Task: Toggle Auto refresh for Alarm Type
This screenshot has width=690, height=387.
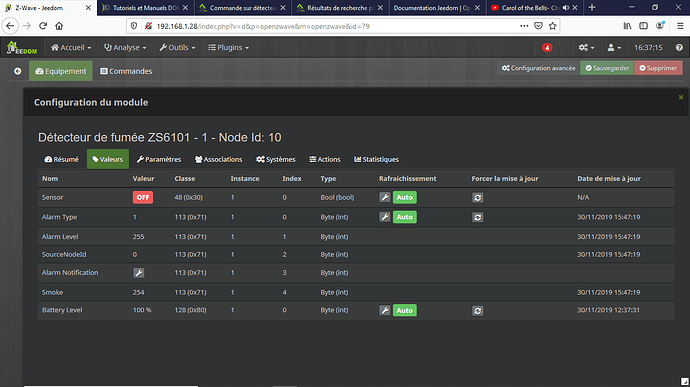Action: [404, 217]
